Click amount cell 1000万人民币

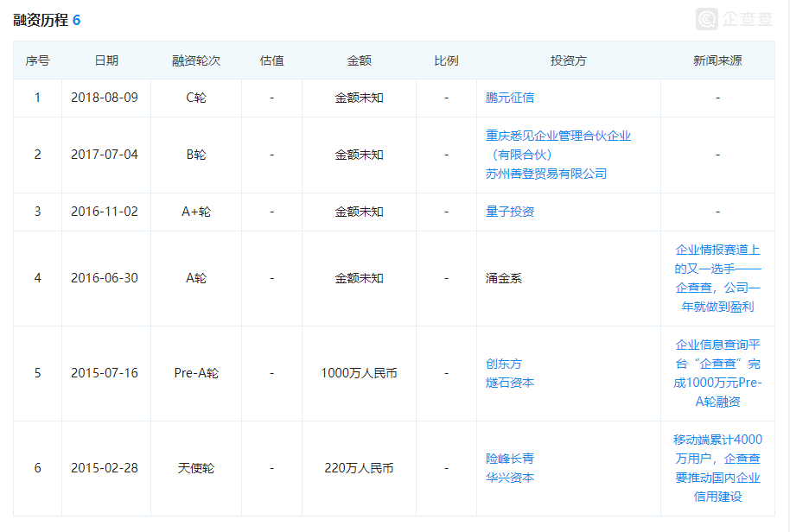359,373
